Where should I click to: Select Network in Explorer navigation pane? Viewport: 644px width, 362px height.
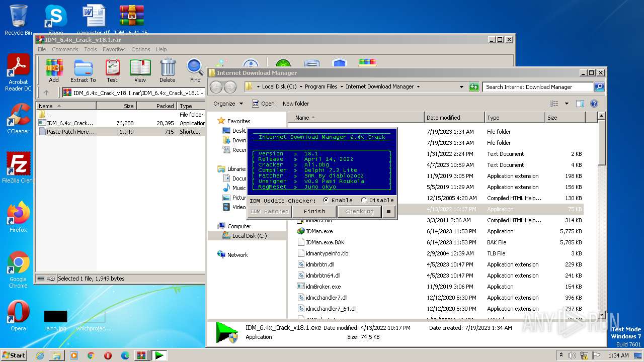coord(237,255)
